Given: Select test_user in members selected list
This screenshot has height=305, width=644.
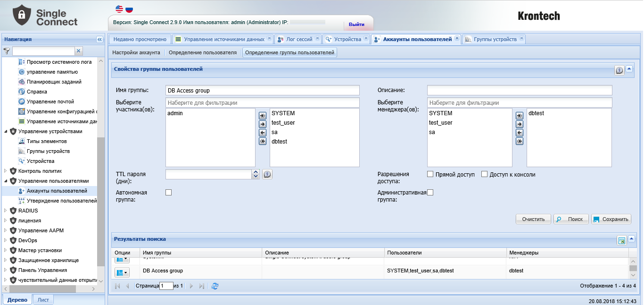Looking at the screenshot, I should (x=283, y=123).
